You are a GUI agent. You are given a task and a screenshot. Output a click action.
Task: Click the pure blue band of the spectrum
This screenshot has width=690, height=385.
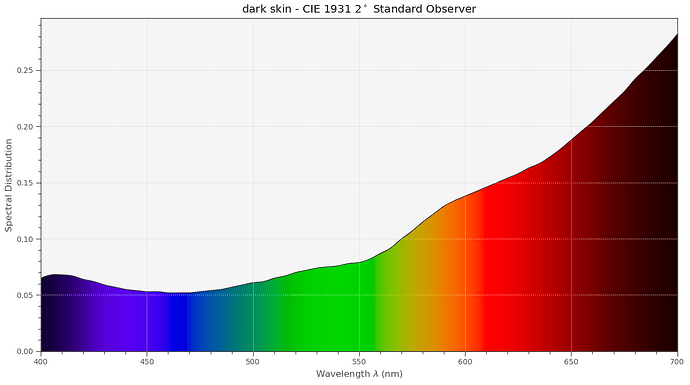[178, 322]
